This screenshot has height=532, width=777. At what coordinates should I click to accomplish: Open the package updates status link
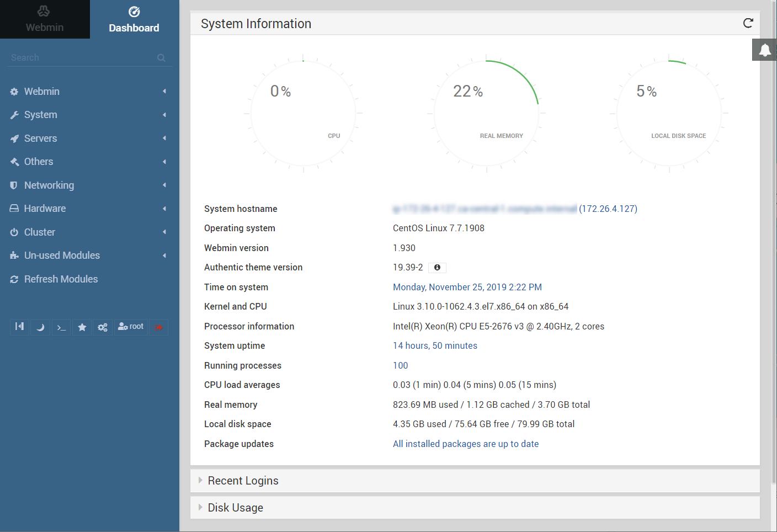coord(466,444)
